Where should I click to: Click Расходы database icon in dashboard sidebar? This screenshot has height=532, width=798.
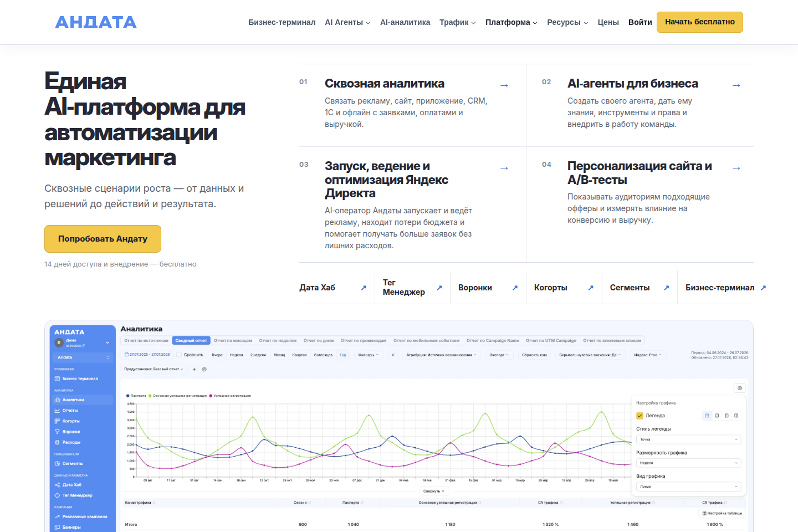click(x=57, y=442)
